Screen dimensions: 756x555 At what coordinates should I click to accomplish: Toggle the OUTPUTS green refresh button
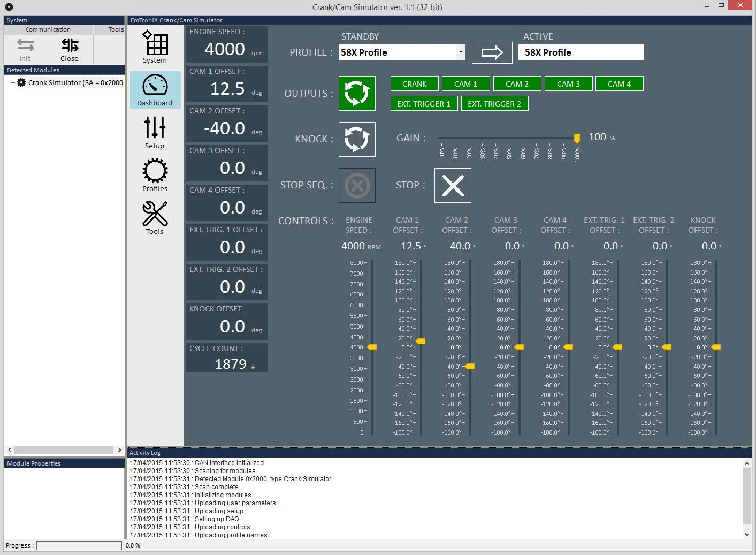(357, 93)
